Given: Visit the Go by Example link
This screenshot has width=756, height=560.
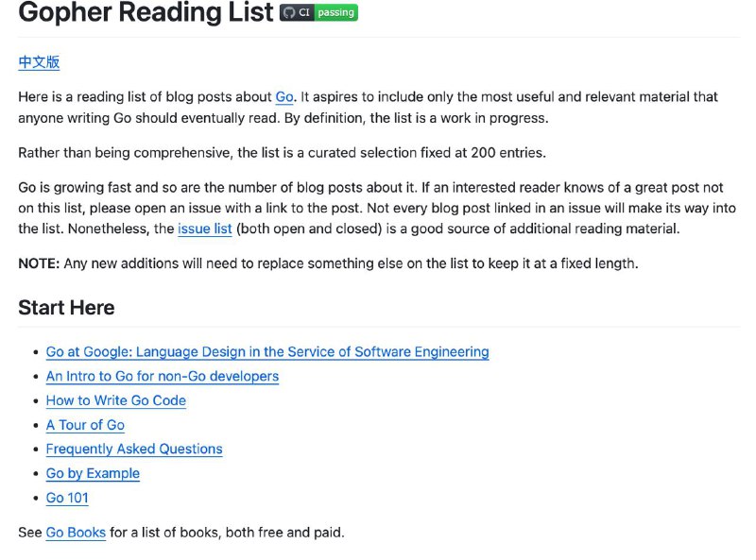Looking at the screenshot, I should click(93, 473).
